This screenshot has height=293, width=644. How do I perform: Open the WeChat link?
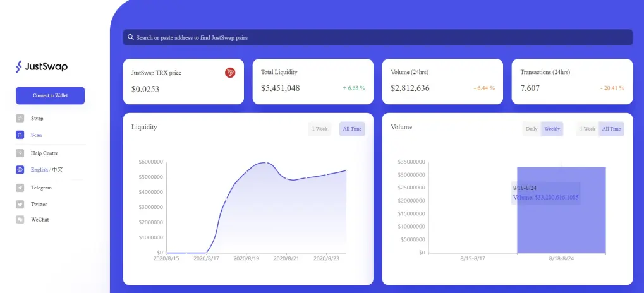[x=40, y=220]
